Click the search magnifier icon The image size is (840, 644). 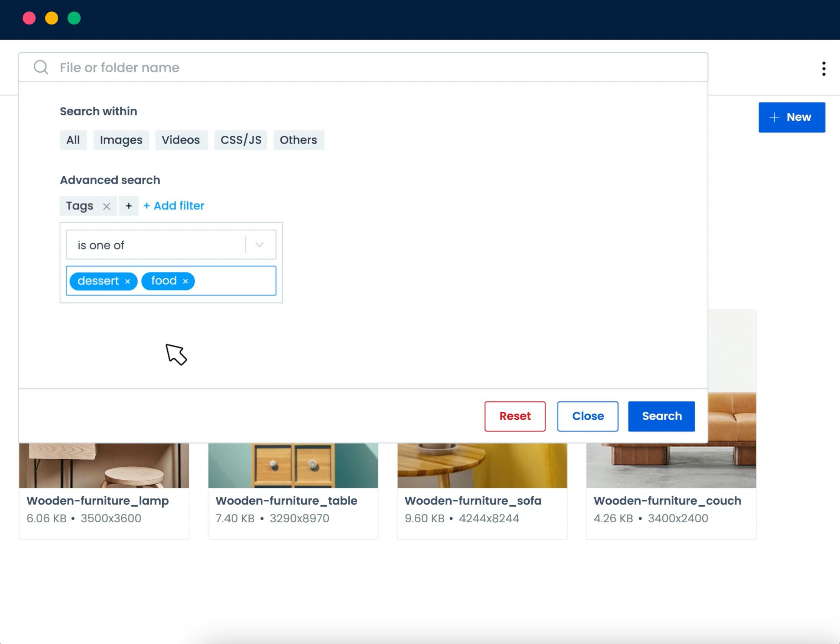(x=42, y=68)
